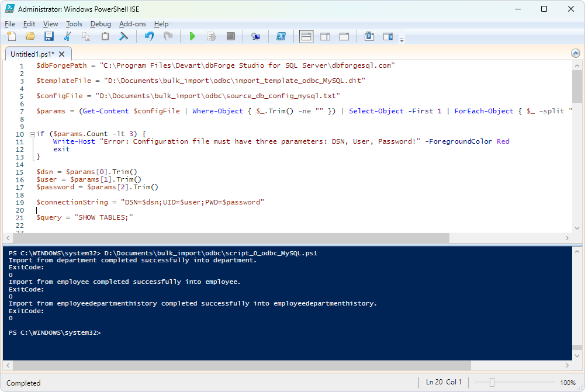Select the Untitled1.ps1 script tab
Screen dimensions: 585x392
(x=32, y=54)
